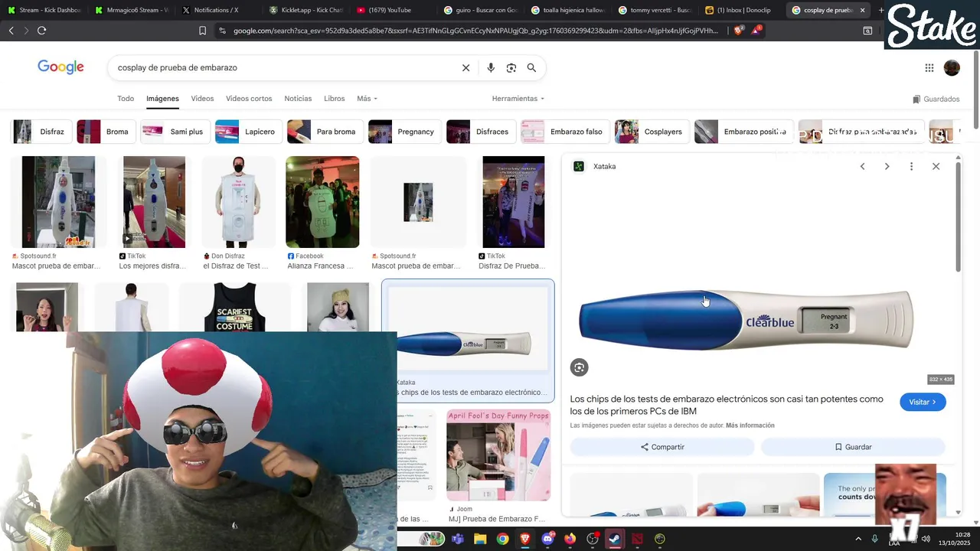Switch to the Todo results tab
The image size is (980, 551).
126,99
